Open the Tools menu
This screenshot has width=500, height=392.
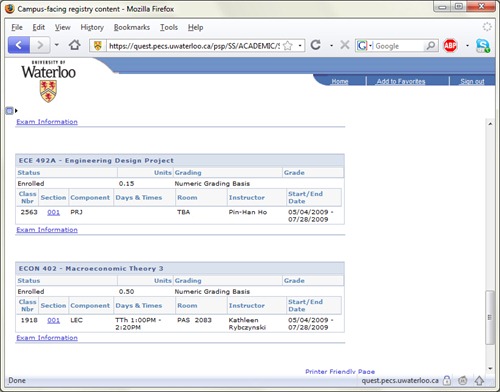[169, 27]
